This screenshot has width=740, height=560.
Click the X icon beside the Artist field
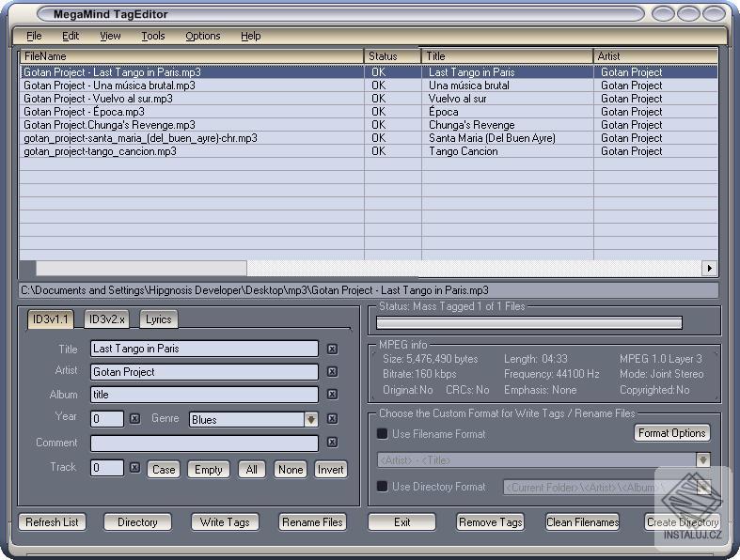[x=332, y=372]
